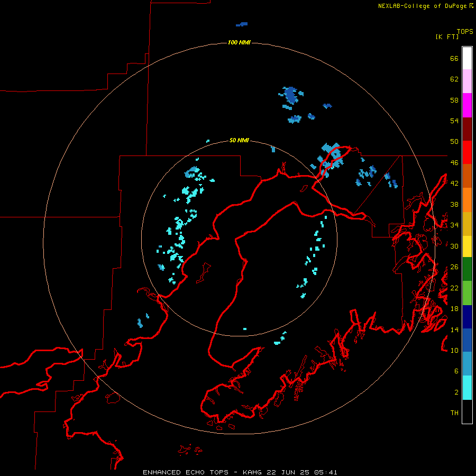Click the "22" legend value

coord(454,288)
